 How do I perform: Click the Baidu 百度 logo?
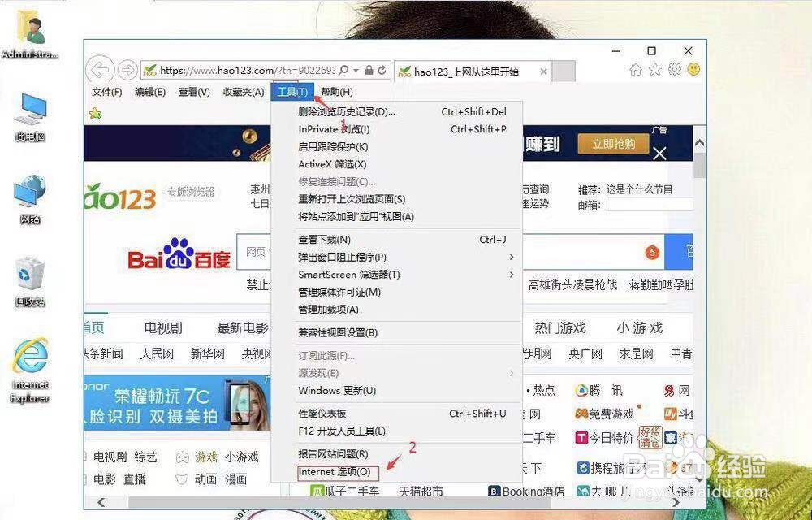click(x=179, y=253)
